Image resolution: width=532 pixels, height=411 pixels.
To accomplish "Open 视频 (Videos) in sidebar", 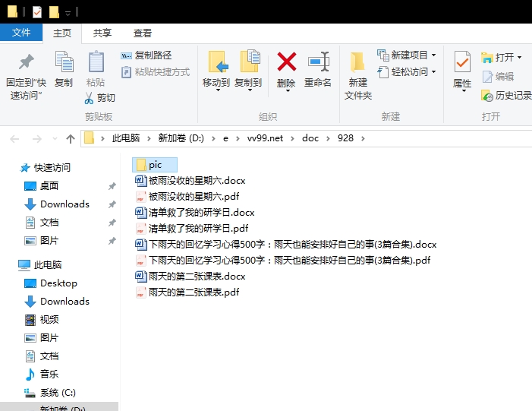I will pyautogui.click(x=42, y=320).
